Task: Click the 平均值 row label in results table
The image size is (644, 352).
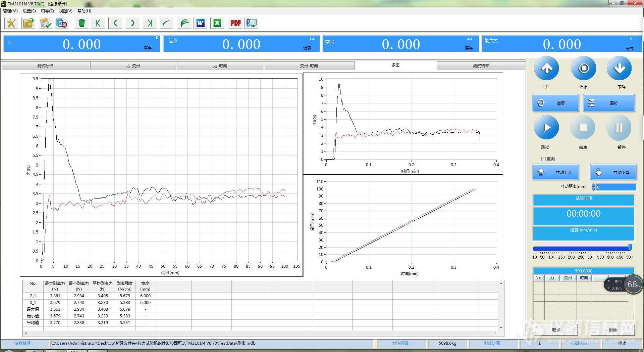Action: (x=33, y=323)
